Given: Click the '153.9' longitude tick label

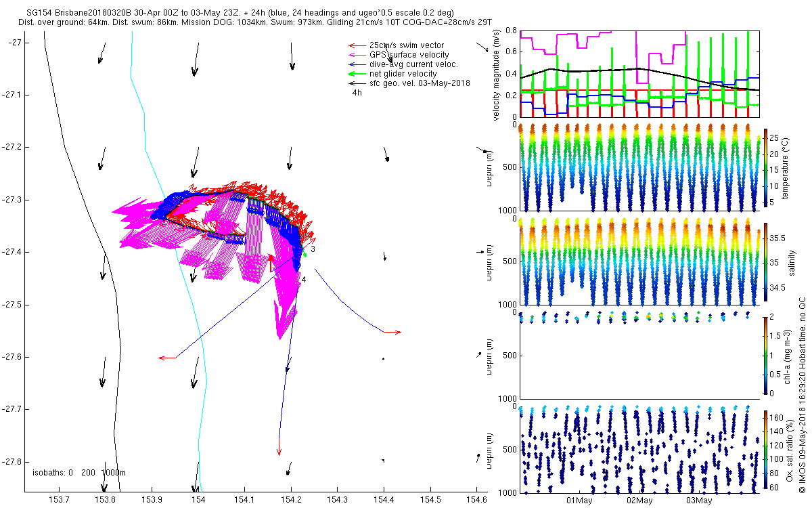Looking at the screenshot, I should [x=152, y=500].
